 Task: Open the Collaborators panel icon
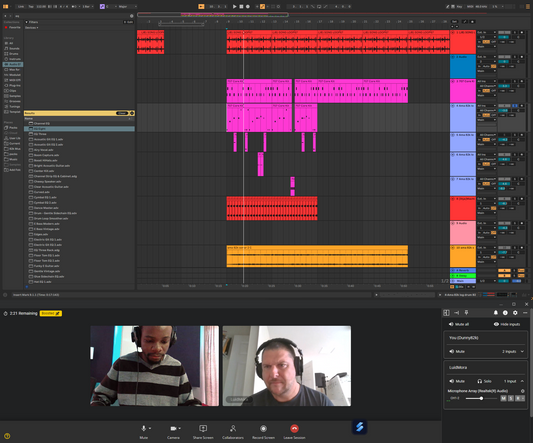233,429
